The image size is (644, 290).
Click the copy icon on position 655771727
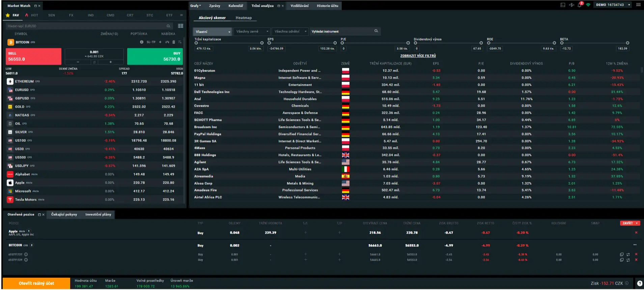click(x=622, y=255)
